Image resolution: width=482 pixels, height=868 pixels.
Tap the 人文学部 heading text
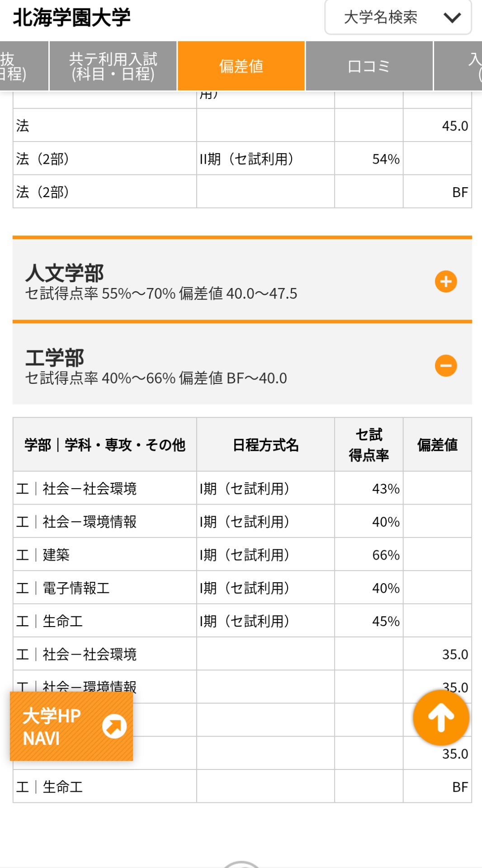(64, 273)
